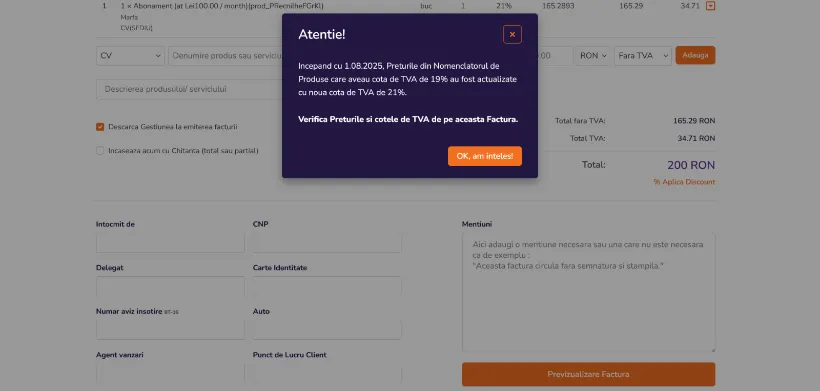Click OK, am inteles! button
The height and width of the screenshot is (391, 820).
[485, 156]
